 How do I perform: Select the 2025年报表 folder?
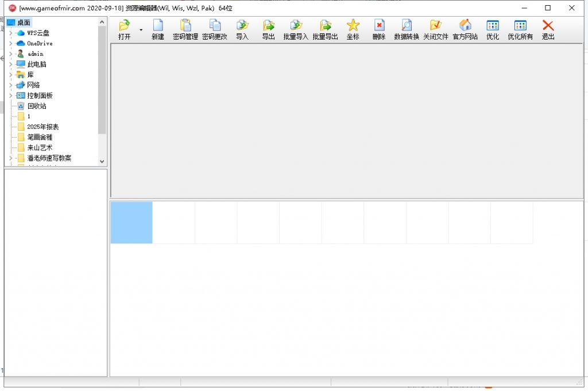42,127
